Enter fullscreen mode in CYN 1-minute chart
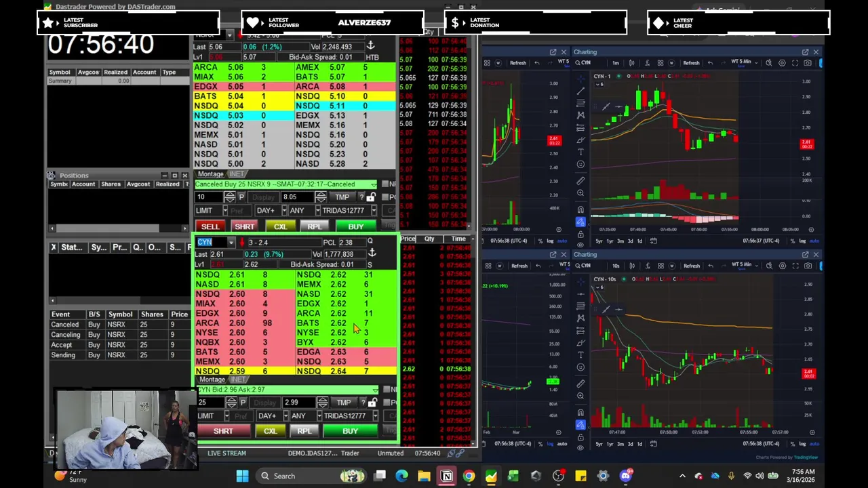The height and width of the screenshot is (488, 868). [795, 63]
